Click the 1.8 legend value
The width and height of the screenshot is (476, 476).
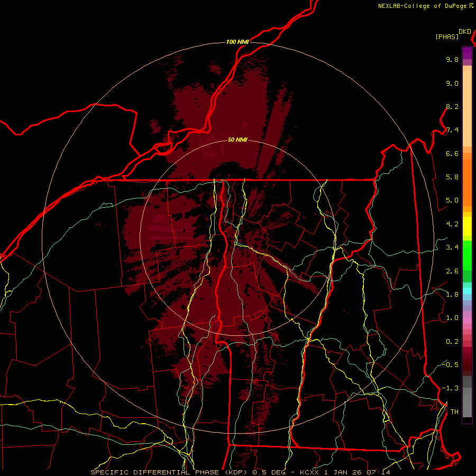452,295
